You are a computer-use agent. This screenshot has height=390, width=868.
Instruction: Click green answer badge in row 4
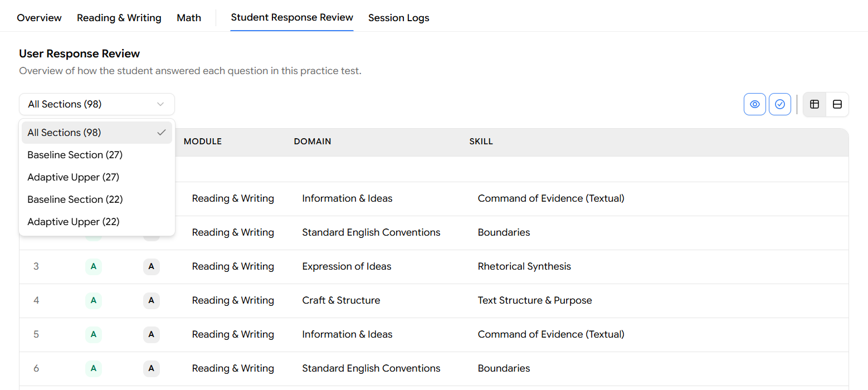click(94, 300)
